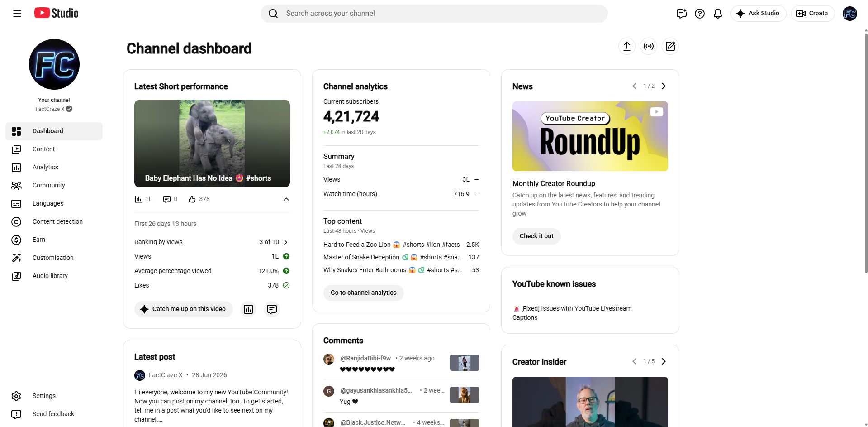Go to next News card
Image resolution: width=868 pixels, height=427 pixels.
point(664,86)
